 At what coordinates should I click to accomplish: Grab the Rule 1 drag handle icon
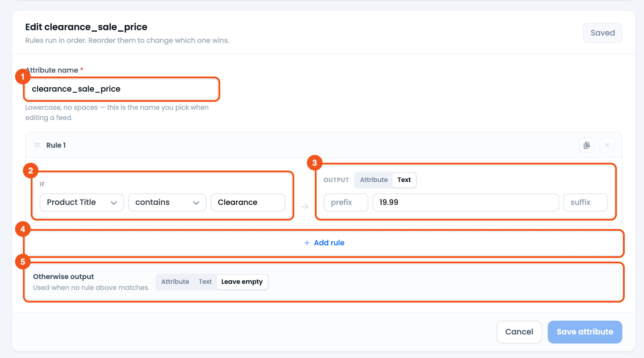click(x=37, y=145)
